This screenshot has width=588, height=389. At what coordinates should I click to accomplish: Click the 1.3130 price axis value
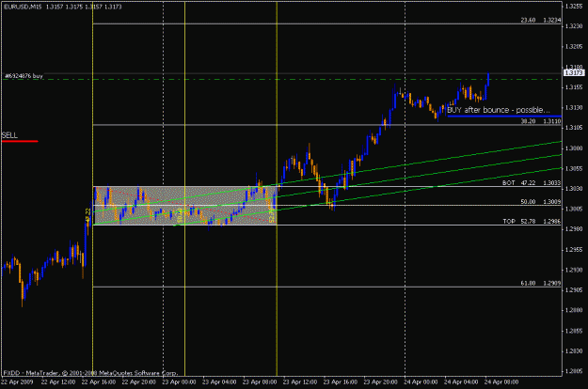574,107
